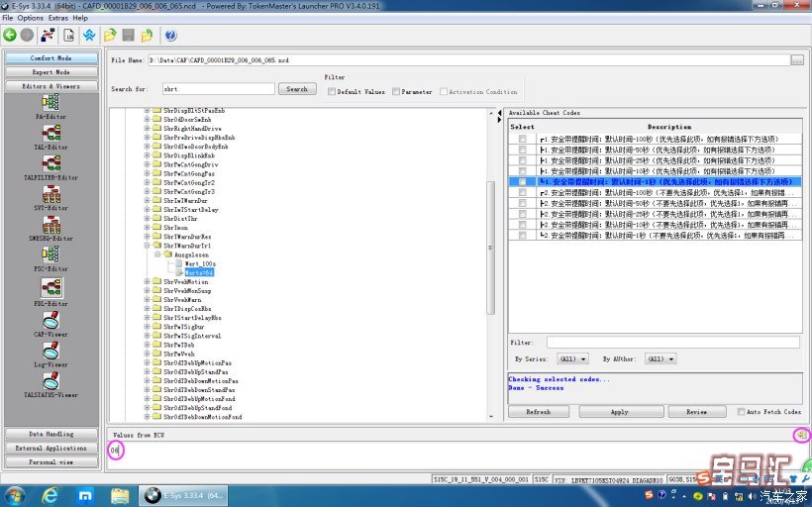Open the FA-Editor
The image size is (812, 507).
[51, 108]
